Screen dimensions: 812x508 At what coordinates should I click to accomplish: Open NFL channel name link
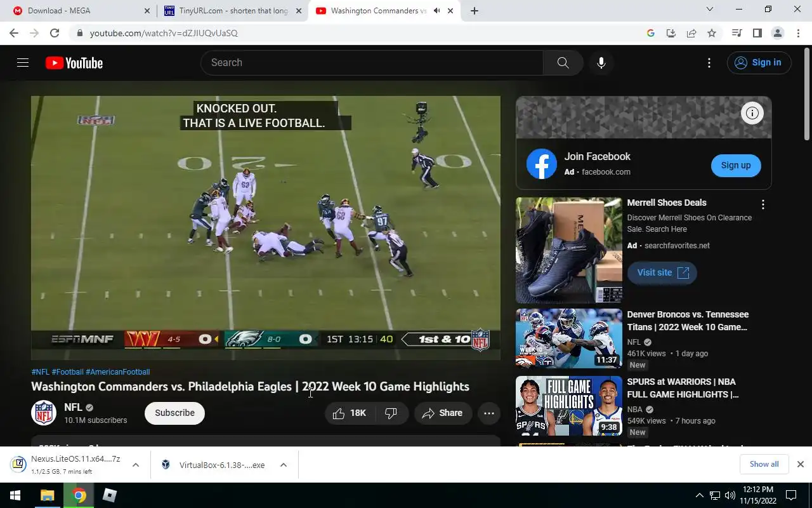tap(73, 407)
